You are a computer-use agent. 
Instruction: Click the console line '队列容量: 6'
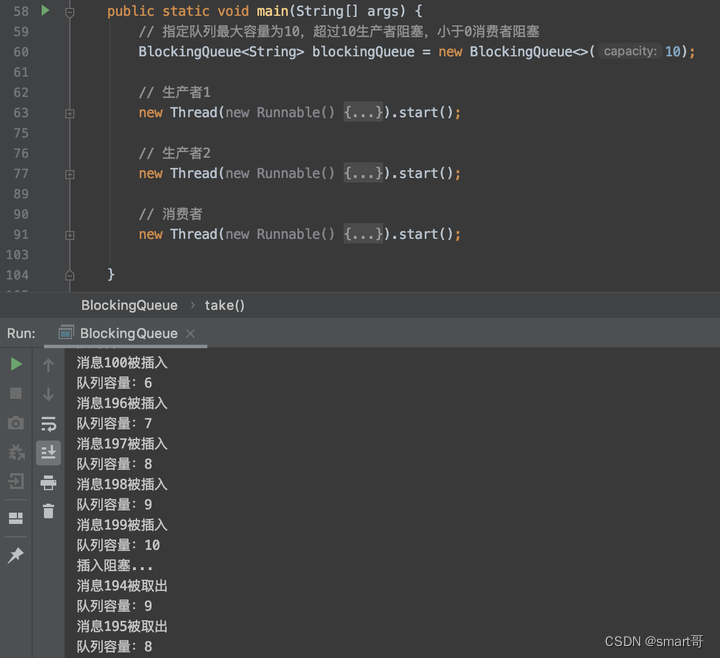[x=114, y=383]
